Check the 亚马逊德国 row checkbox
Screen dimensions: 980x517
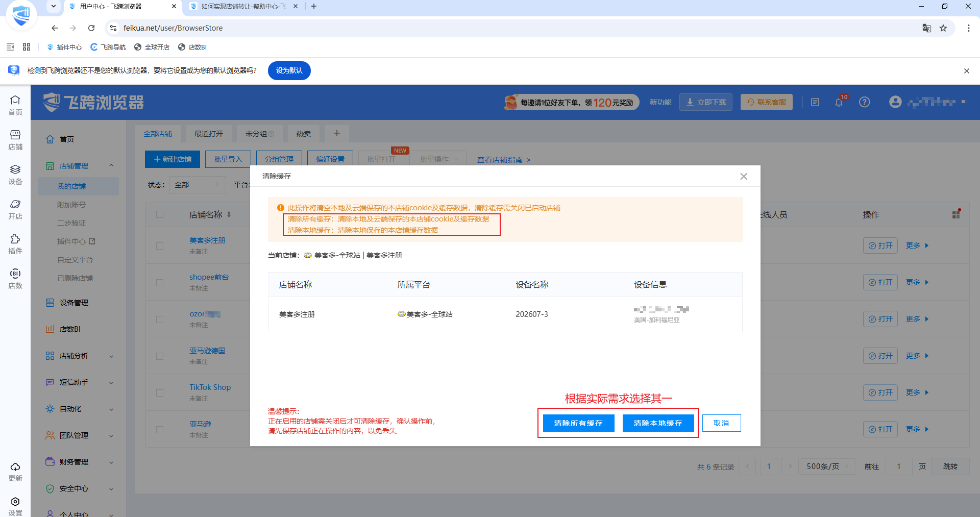[x=160, y=356]
